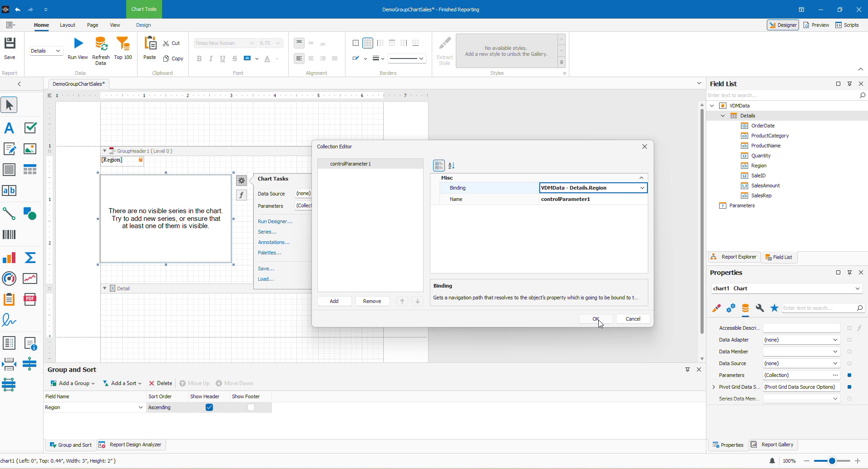Open the Layout ribbon tab
The height and width of the screenshot is (469, 868).
[67, 25]
